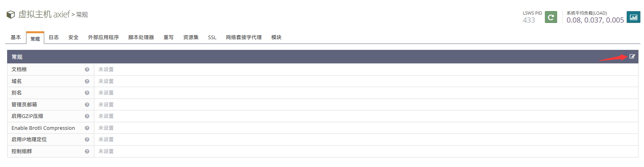Click help icon next to 控制组群
This screenshot has height=167, width=644.
point(87,151)
